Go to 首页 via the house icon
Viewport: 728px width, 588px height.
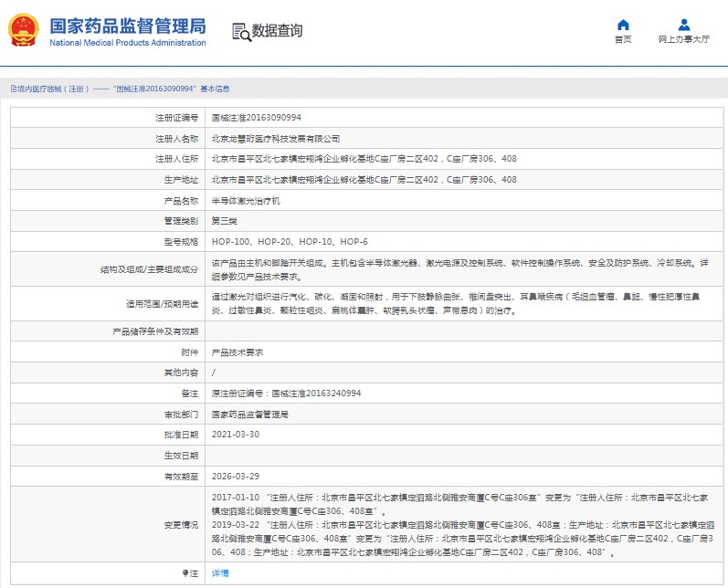(623, 25)
